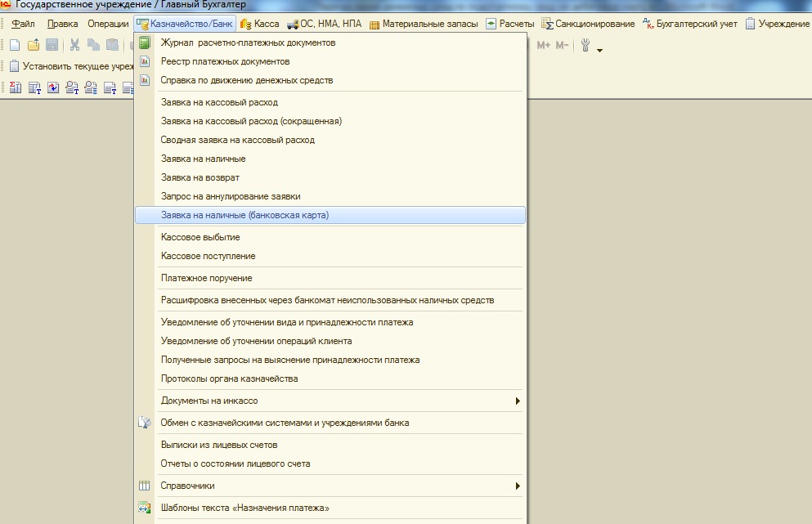Click the New document toolbar icon
Screen dimensions: 812x524
[14, 45]
